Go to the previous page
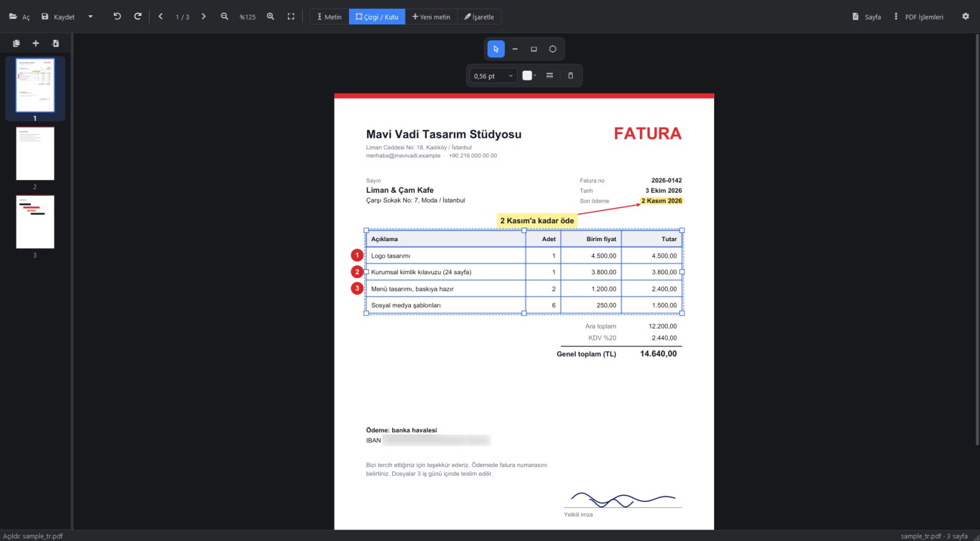980x541 pixels. click(x=160, y=17)
